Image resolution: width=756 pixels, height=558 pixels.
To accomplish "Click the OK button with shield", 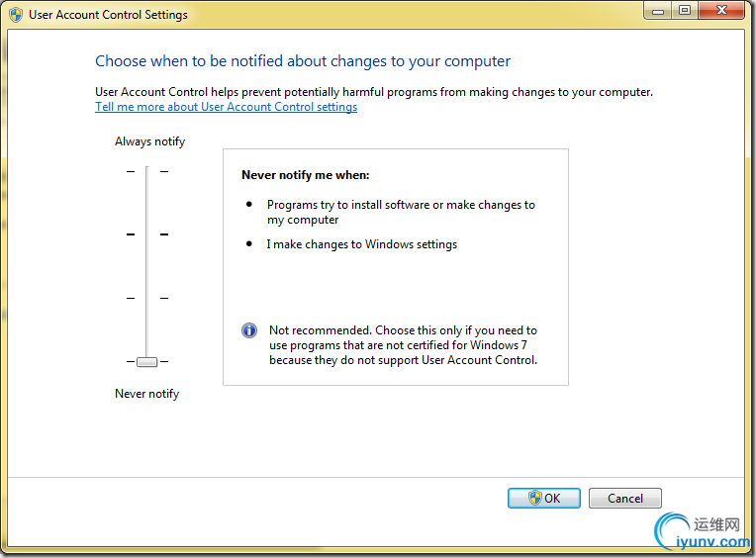I will coord(543,498).
